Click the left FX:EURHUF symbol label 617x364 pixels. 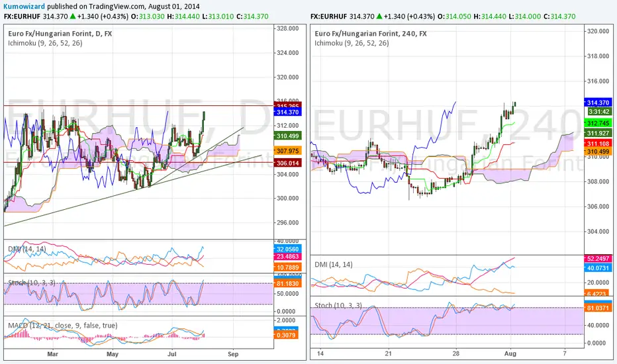coord(22,17)
